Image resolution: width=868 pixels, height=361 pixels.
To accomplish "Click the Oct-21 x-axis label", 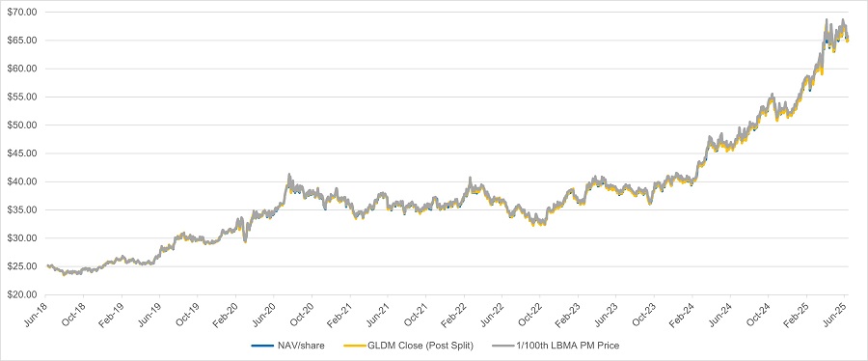I will pyautogui.click(x=418, y=314).
